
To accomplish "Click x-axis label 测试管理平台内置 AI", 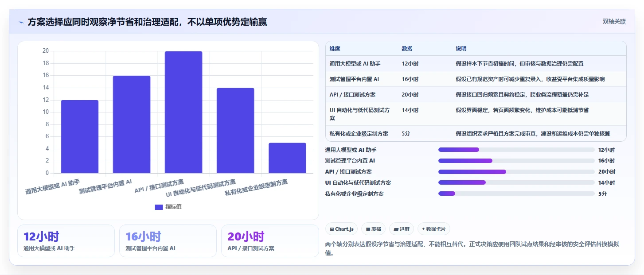I will point(105,187).
